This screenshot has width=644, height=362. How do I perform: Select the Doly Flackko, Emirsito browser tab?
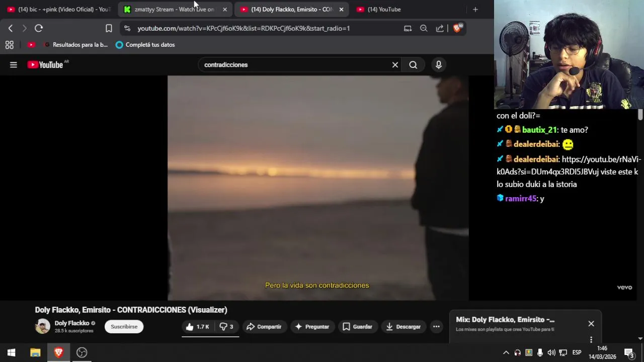pos(287,9)
